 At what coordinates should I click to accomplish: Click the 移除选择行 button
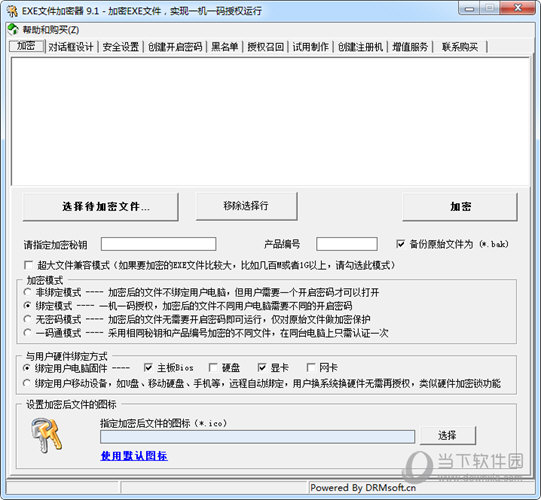click(x=246, y=206)
